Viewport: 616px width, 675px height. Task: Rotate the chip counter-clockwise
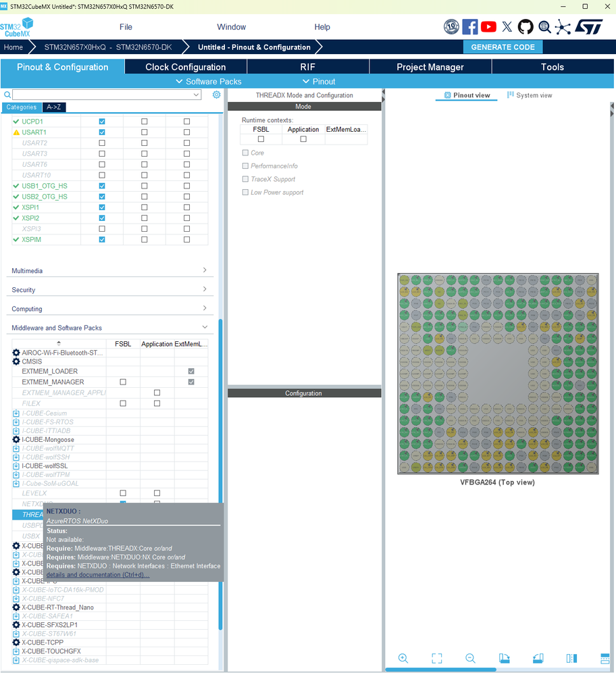pyautogui.click(x=538, y=658)
